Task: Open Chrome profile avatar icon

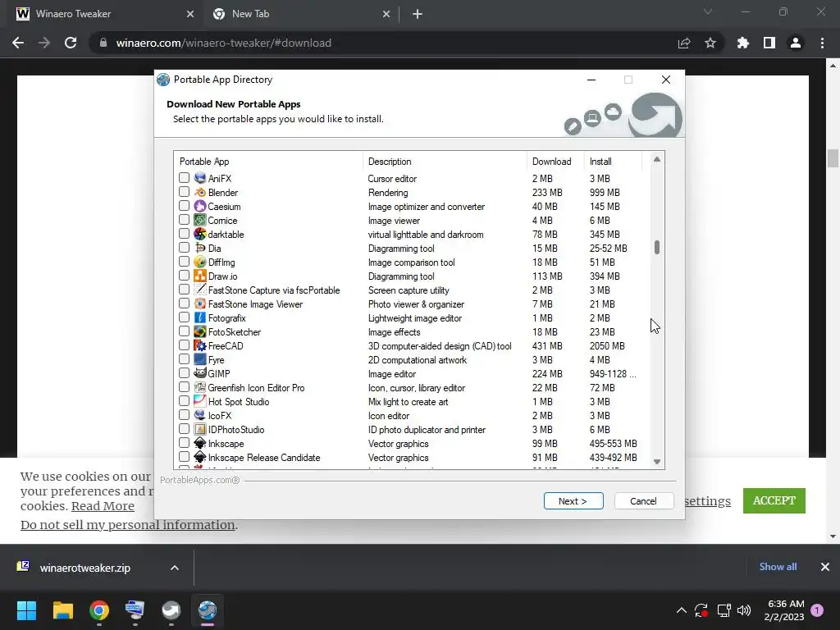Action: point(796,43)
